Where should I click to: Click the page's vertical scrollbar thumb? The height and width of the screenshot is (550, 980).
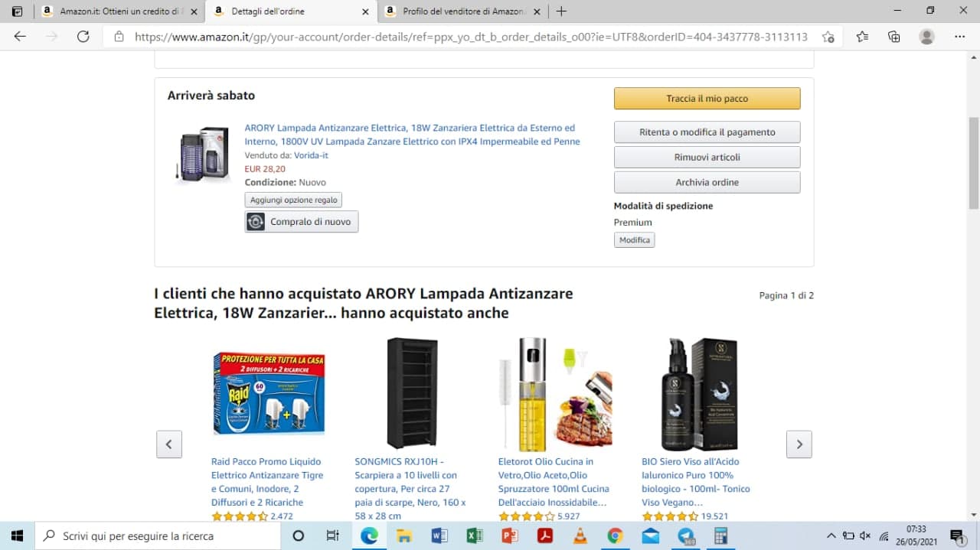[x=973, y=163]
